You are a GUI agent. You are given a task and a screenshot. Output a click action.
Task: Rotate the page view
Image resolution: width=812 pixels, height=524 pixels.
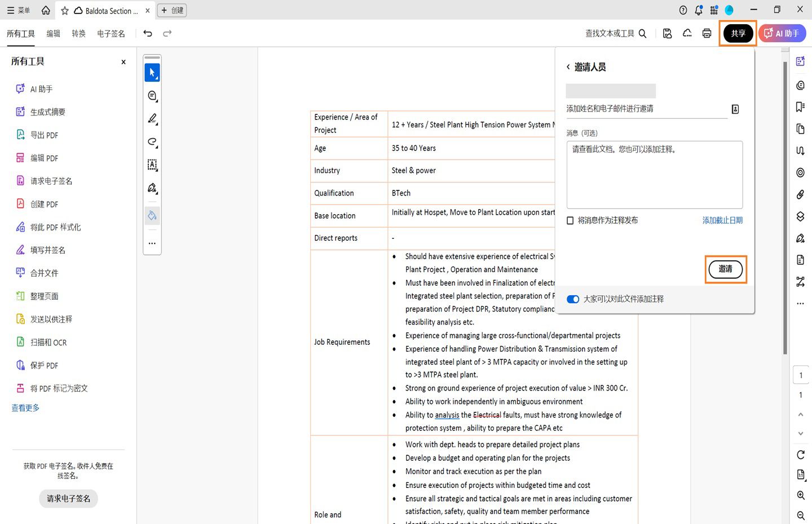[x=801, y=455]
